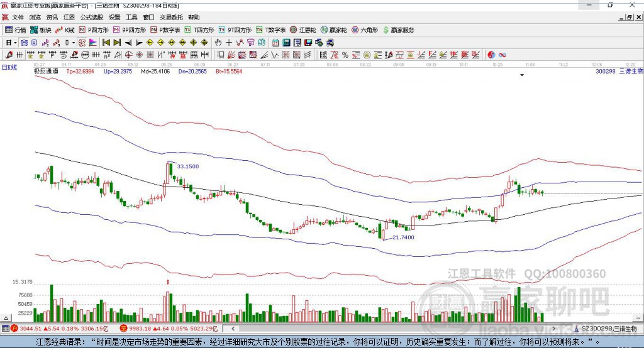
Task: Select the percent % drawing tool
Action: click(345, 55)
